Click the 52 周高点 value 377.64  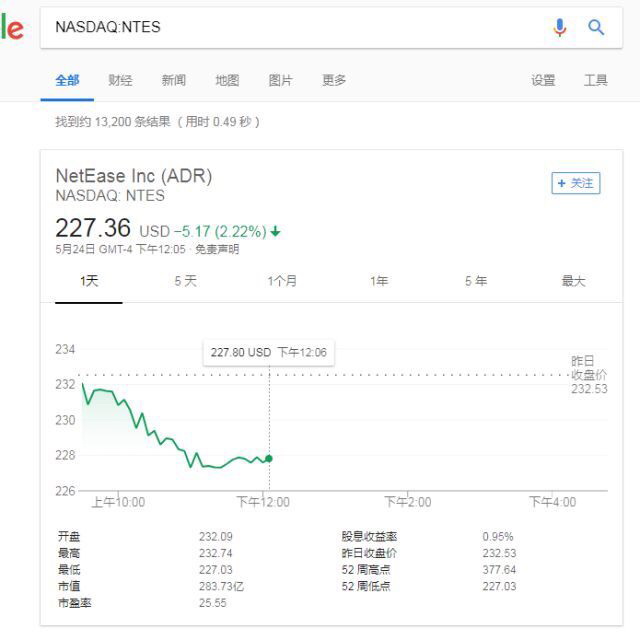pyautogui.click(x=499, y=570)
